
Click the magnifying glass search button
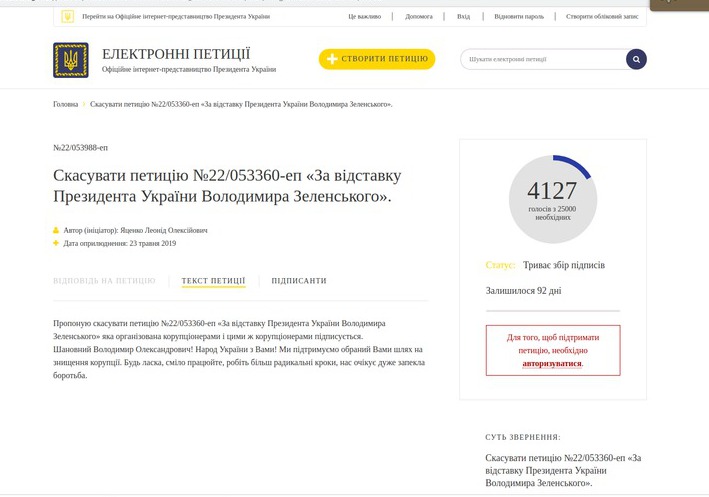click(x=636, y=59)
